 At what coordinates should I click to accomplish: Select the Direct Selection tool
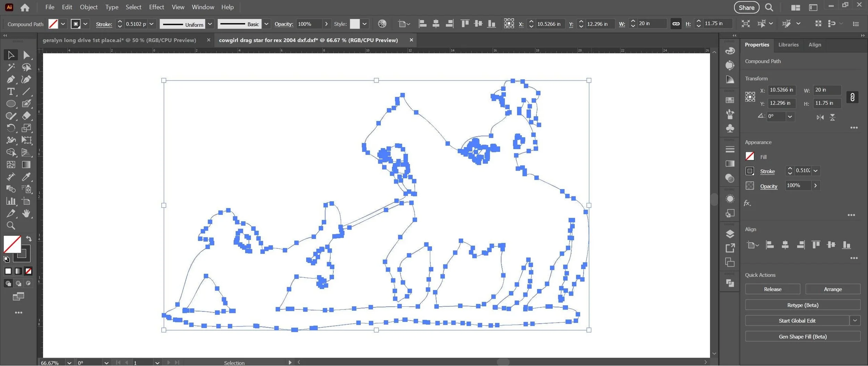pos(26,55)
